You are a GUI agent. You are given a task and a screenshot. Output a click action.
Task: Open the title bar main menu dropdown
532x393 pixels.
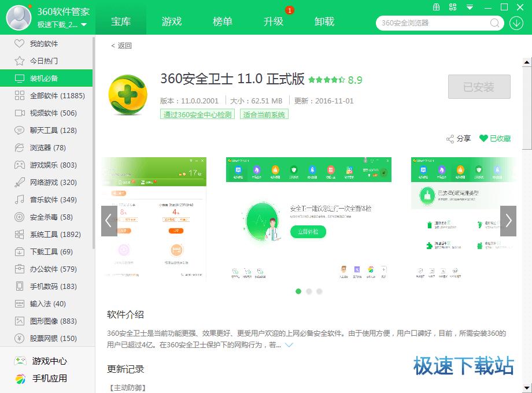pos(470,7)
